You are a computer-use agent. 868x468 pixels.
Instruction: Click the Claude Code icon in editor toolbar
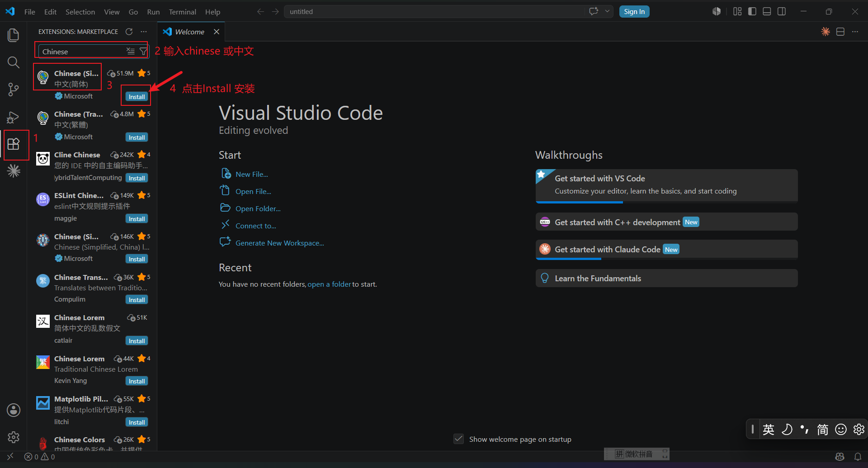pyautogui.click(x=826, y=32)
